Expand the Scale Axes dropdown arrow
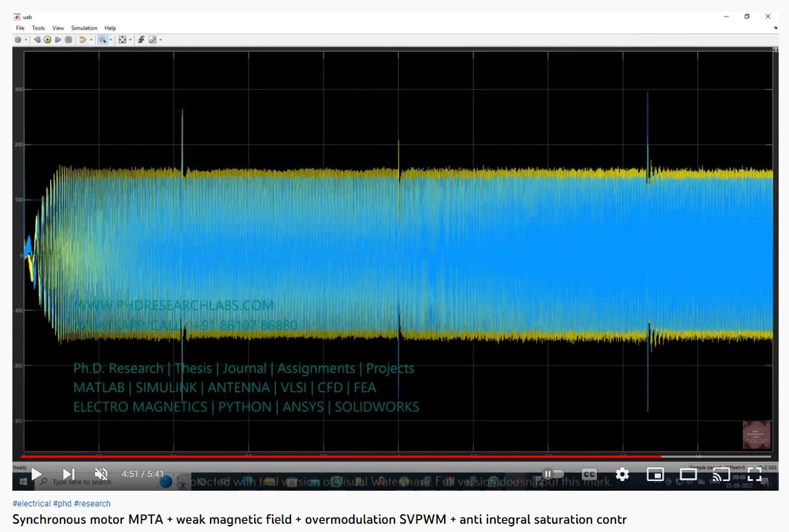The image size is (789, 532). (x=131, y=40)
